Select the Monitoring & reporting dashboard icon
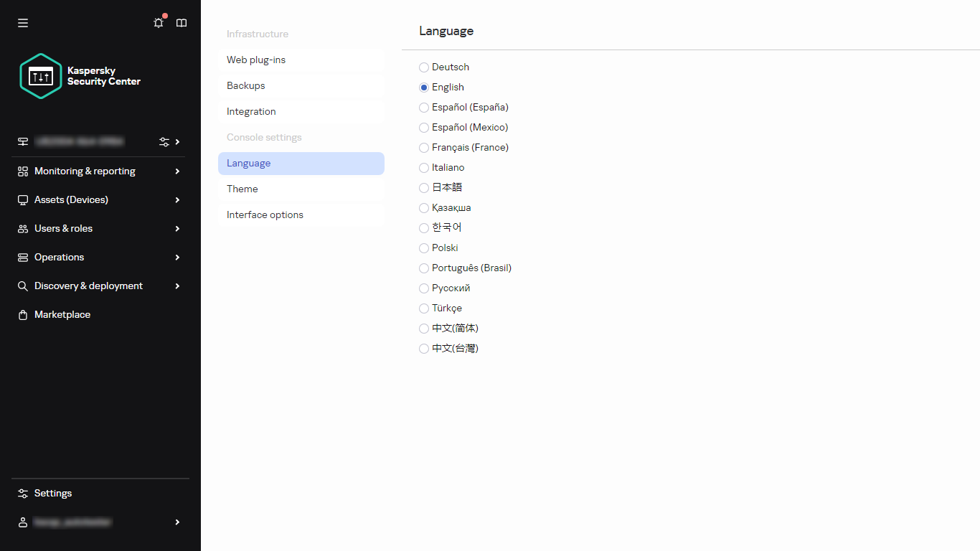This screenshot has width=980, height=551. 22,171
